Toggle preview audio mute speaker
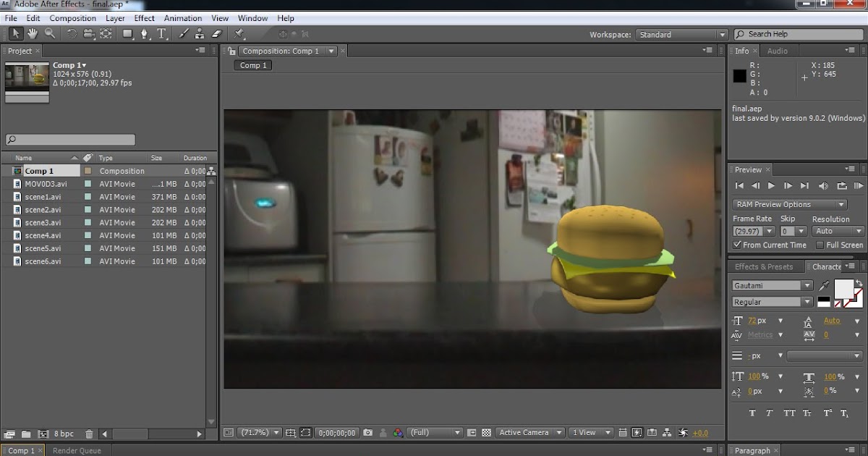Viewport: 868px width, 456px height. [824, 187]
